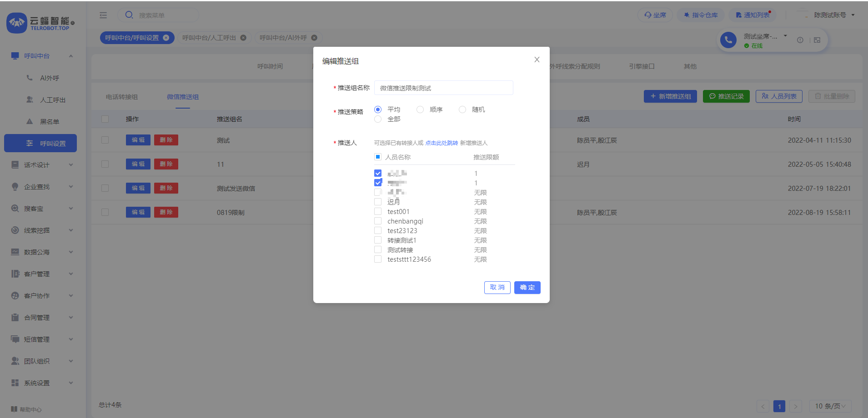Expand the 线索挖掘 sidebar menu
Image resolution: width=868 pixels, height=418 pixels.
[x=71, y=230]
